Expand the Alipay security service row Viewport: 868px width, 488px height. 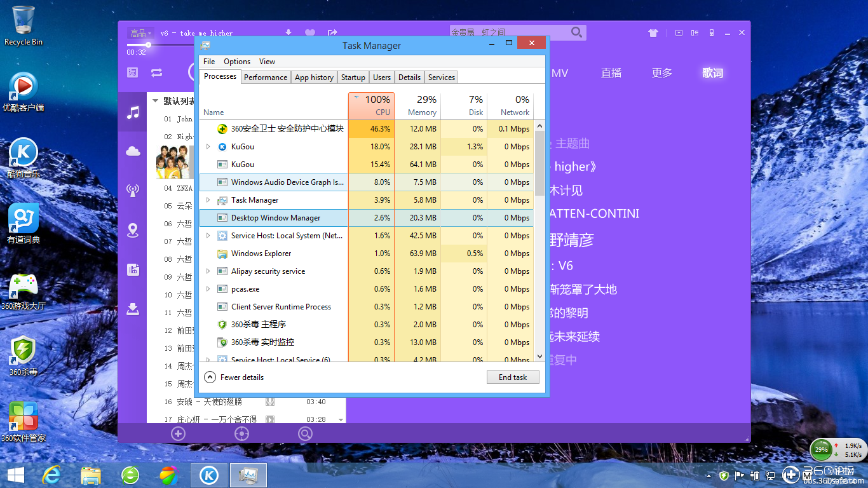point(208,271)
